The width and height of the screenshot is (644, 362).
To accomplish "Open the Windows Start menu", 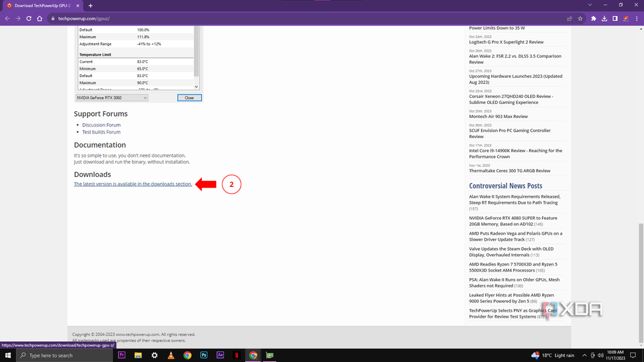I will click(8, 355).
